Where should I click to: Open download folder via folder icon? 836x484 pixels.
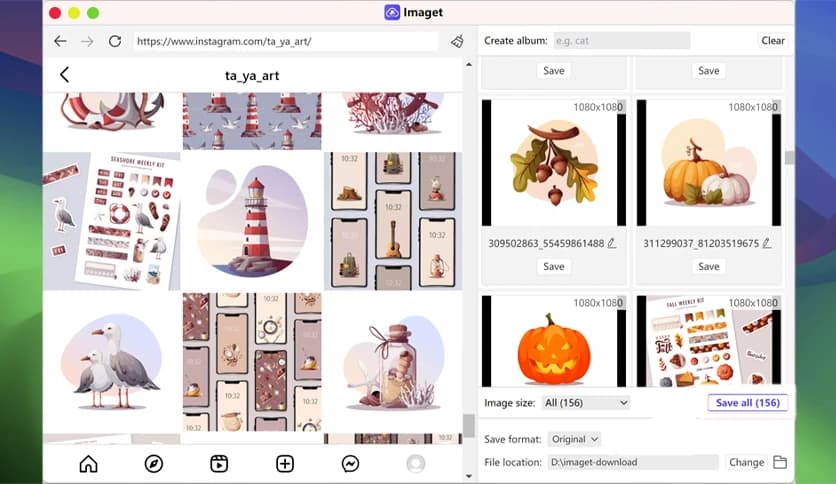780,462
